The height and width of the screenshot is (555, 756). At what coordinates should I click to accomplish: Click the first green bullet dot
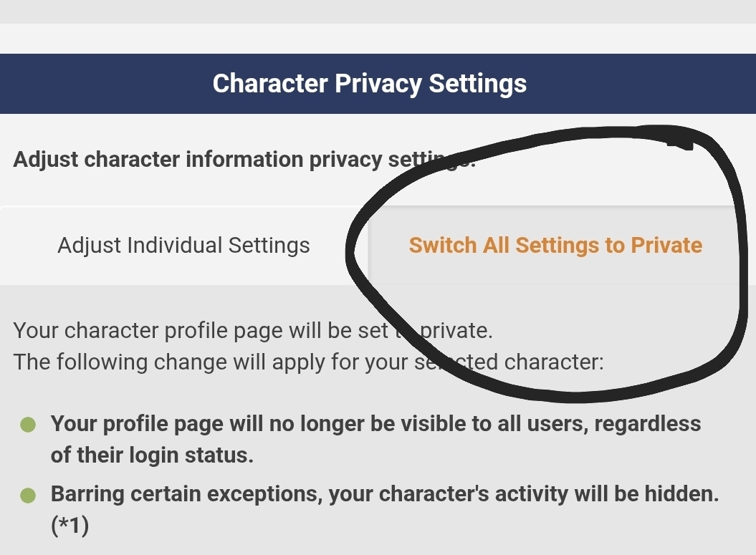click(x=28, y=425)
